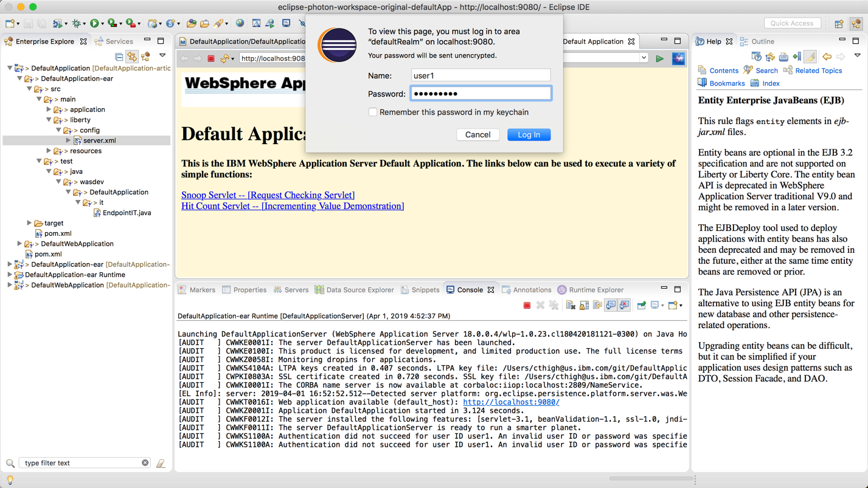Click the green Run button in main toolbar
The image size is (868, 488).
(x=94, y=23)
